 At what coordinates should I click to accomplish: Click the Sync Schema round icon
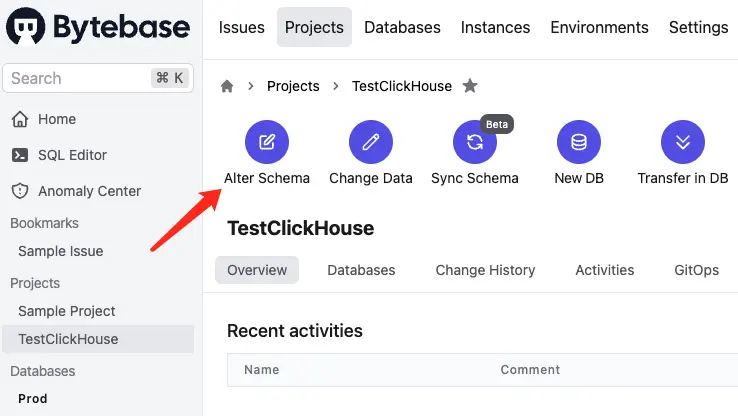click(x=475, y=142)
